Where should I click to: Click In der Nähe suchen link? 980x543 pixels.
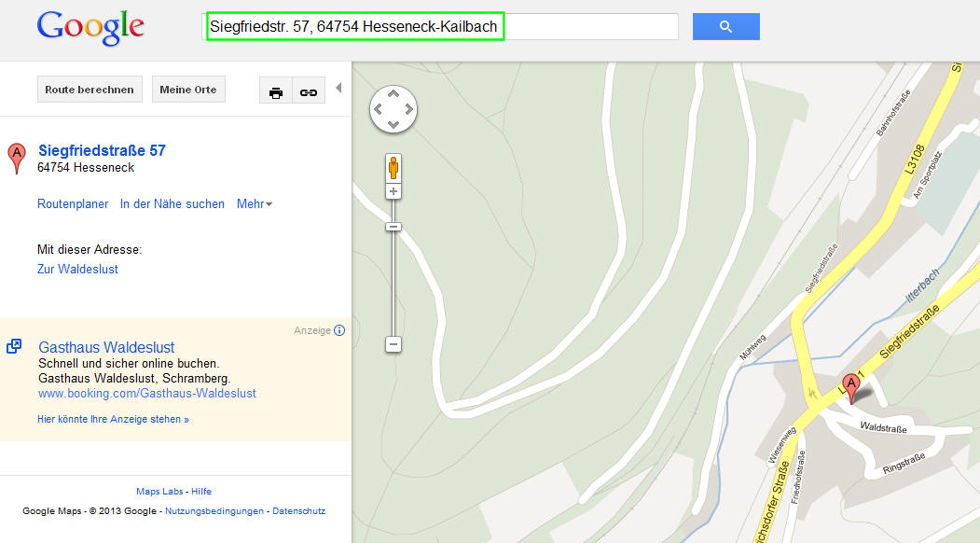point(172,204)
